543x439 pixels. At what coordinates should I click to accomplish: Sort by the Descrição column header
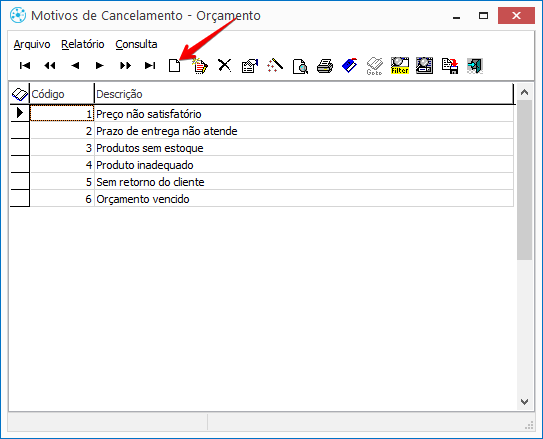coord(304,94)
